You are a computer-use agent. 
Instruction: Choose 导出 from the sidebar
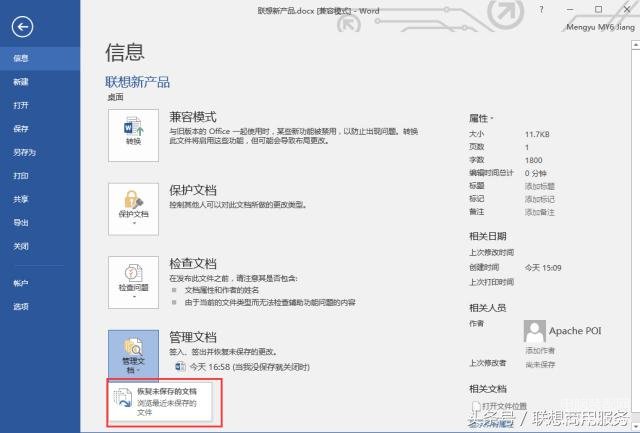(40, 223)
